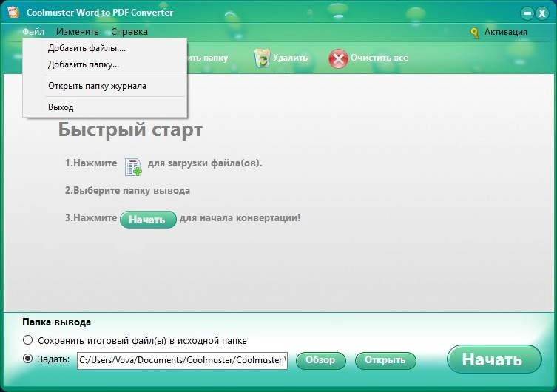The height and width of the screenshot is (392, 557).
Task: Close the converter window
Action: point(542,13)
